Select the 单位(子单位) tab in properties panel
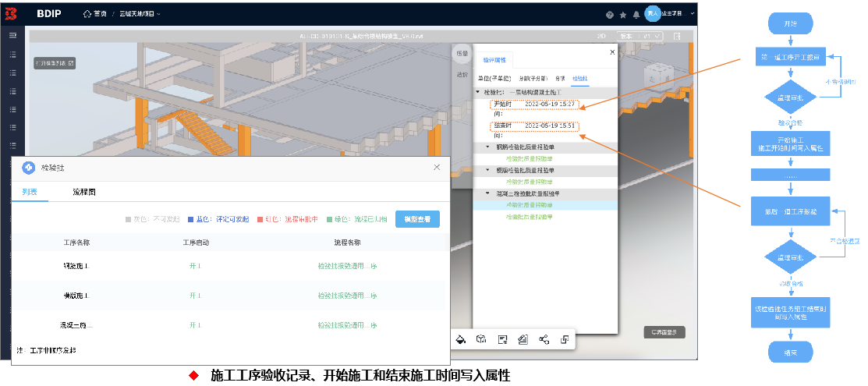The height and width of the screenshot is (386, 868). [494, 79]
